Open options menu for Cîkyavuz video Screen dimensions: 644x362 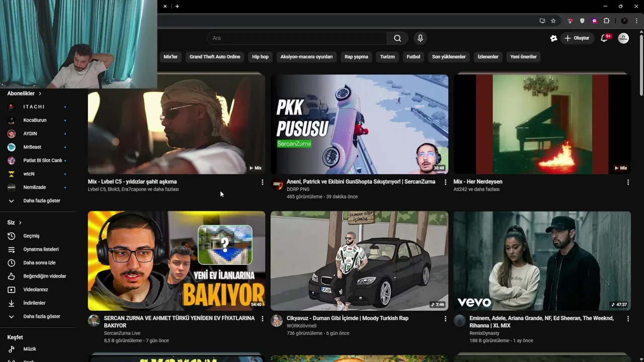point(445,319)
